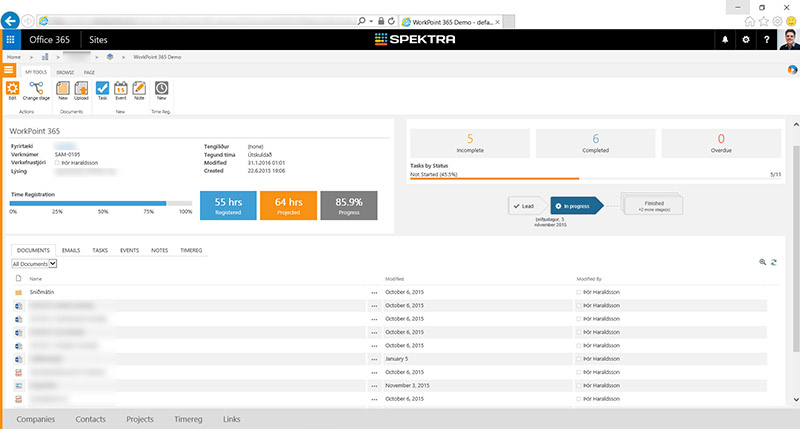Click the Change stage icon
Image resolution: width=800 pixels, height=429 pixels.
(x=36, y=90)
